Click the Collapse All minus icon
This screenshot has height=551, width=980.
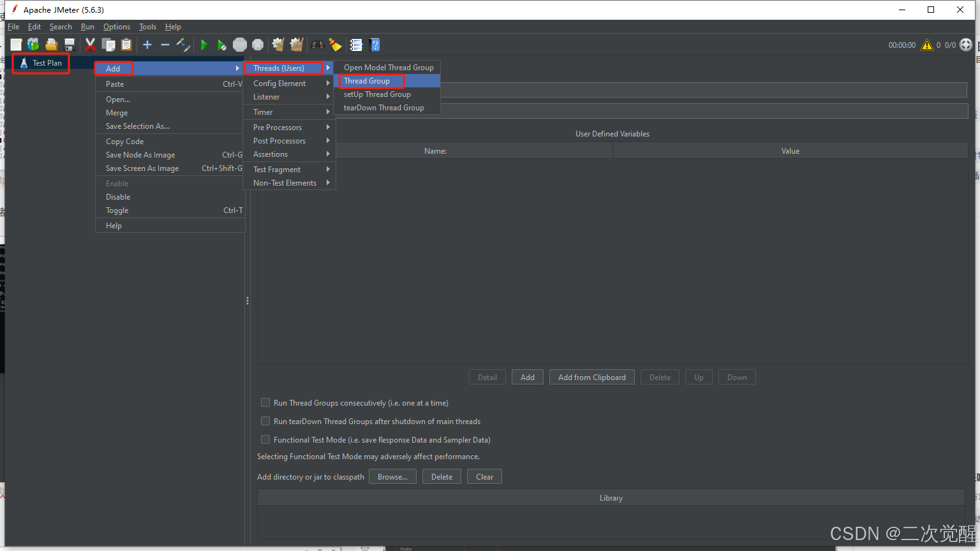coord(165,44)
